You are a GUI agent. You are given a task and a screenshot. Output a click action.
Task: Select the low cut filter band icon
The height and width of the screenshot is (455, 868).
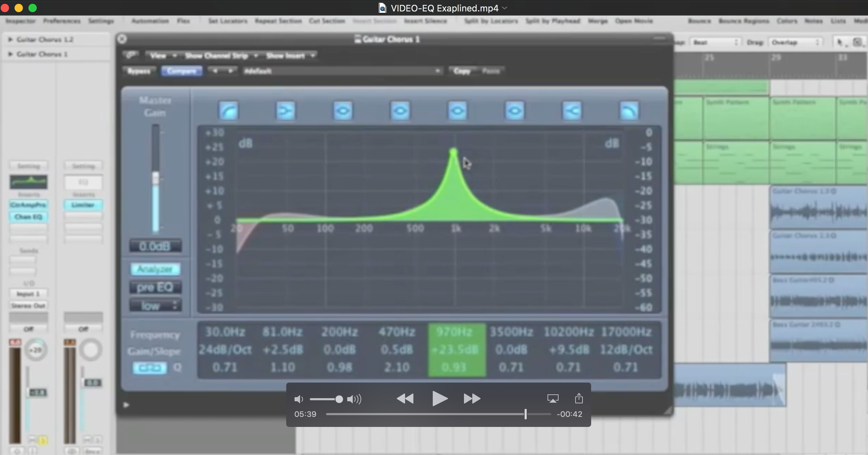click(x=229, y=111)
